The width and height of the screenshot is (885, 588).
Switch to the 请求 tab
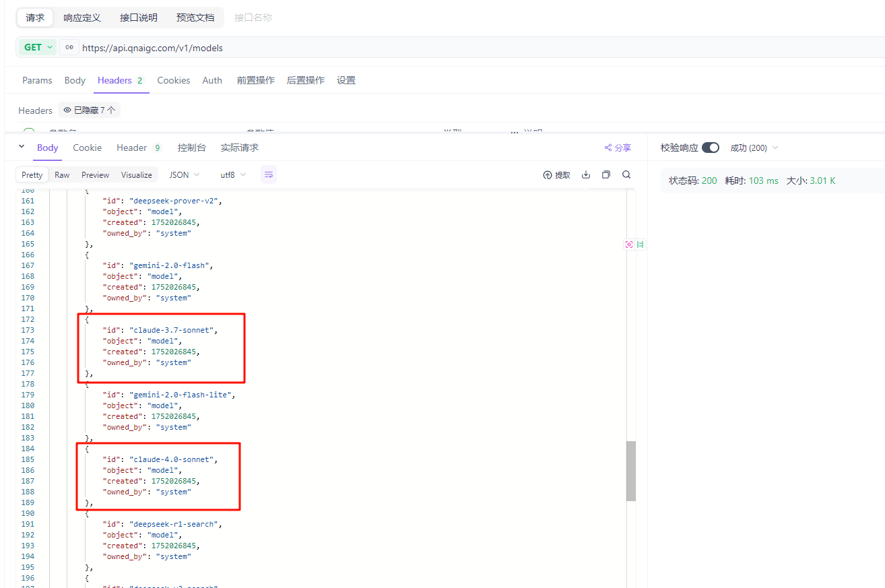pos(35,18)
